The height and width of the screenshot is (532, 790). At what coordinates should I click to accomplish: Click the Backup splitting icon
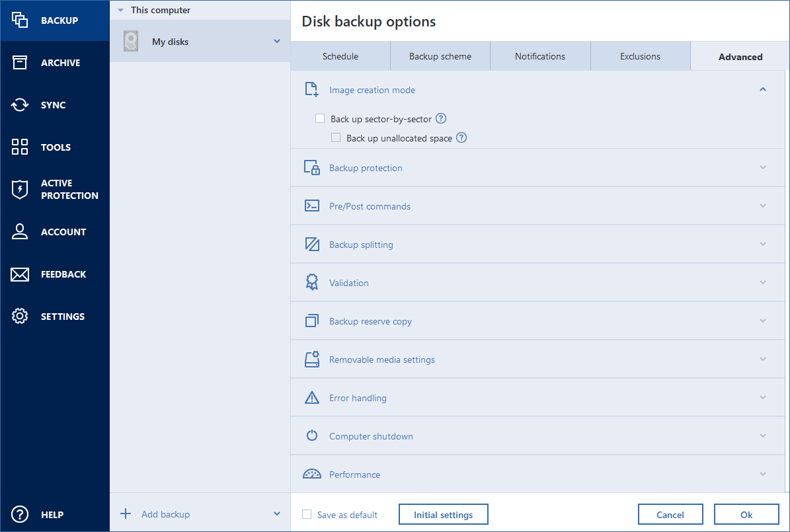tap(311, 245)
